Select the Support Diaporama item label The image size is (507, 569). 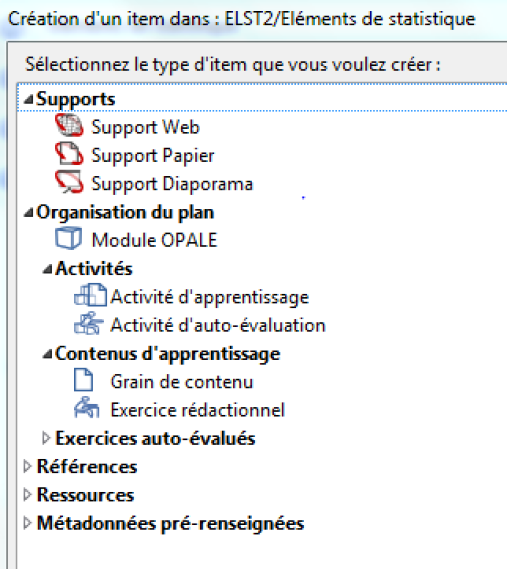172,184
